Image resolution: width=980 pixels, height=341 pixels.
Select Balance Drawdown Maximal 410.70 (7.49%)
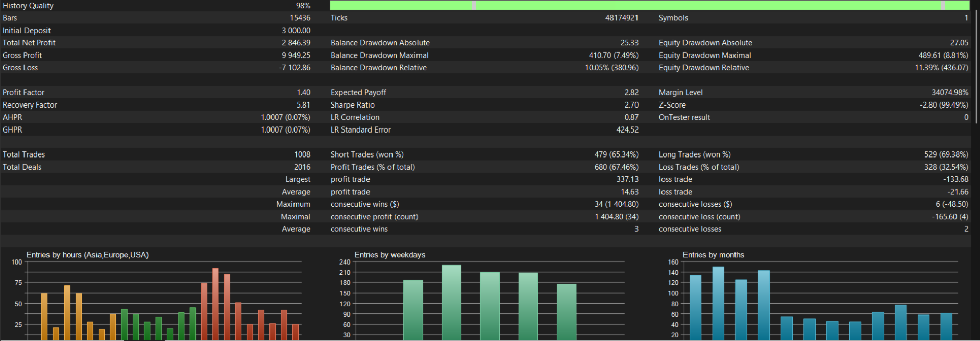click(x=614, y=55)
